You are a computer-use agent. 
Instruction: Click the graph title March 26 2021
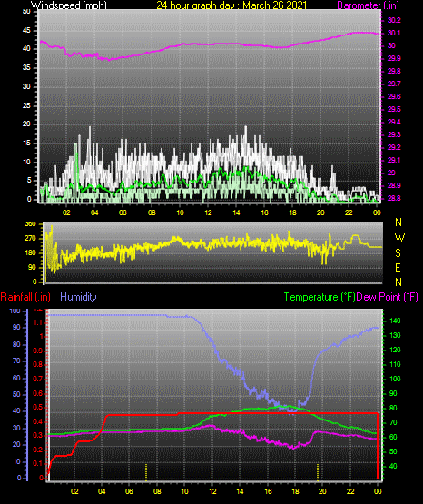click(x=275, y=5)
